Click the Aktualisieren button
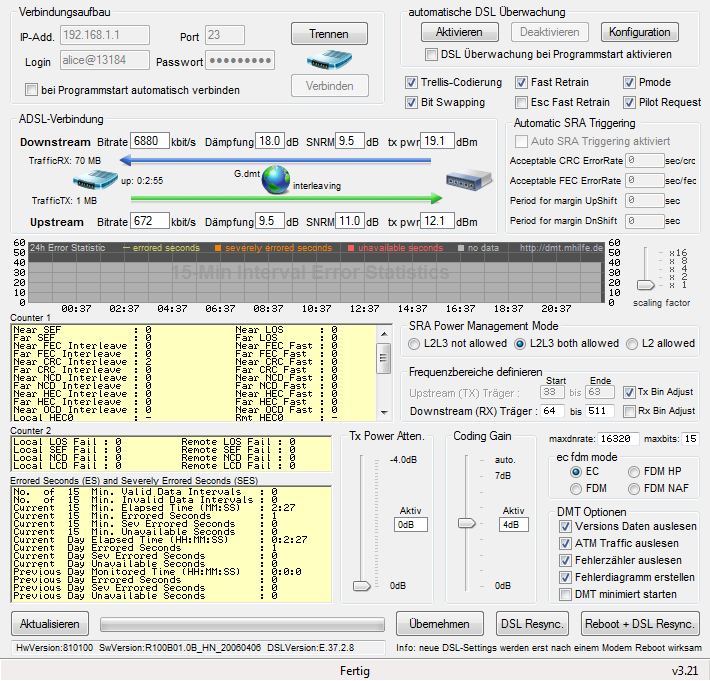Viewport: 710px width, 681px height. click(x=50, y=624)
